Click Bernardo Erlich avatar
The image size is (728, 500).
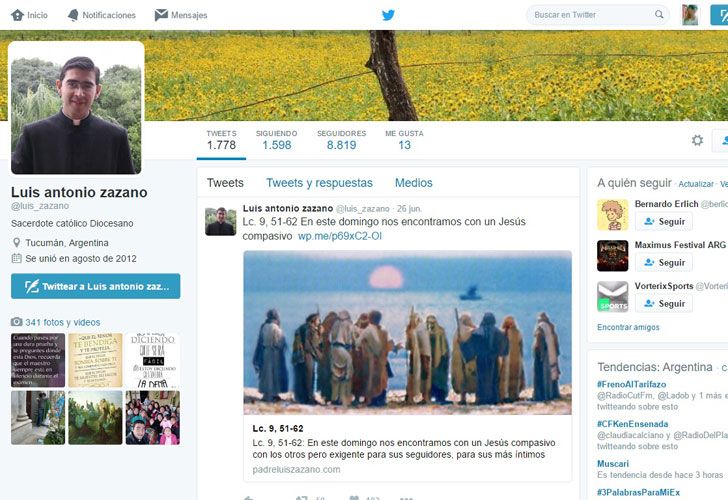[612, 214]
